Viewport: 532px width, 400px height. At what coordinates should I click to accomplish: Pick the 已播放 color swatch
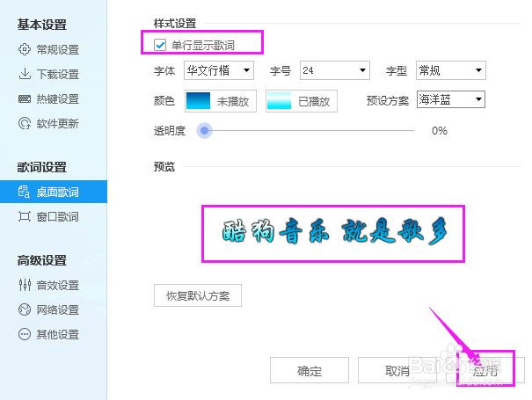[x=279, y=101]
